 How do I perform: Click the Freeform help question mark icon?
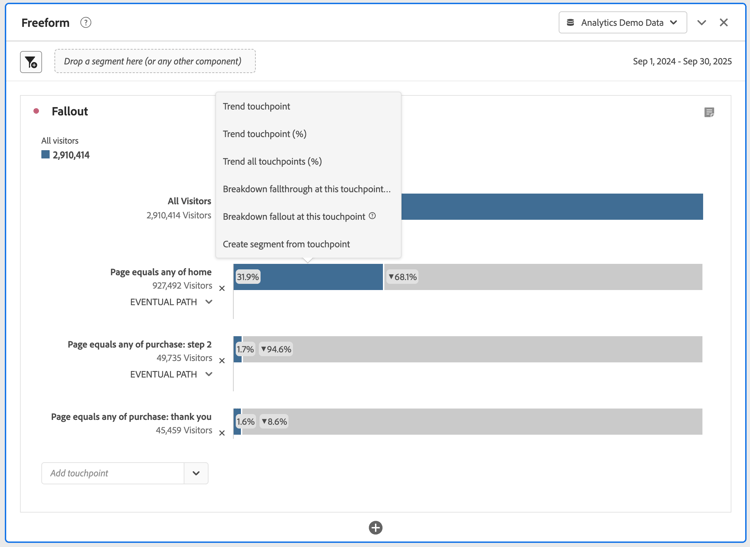point(86,23)
